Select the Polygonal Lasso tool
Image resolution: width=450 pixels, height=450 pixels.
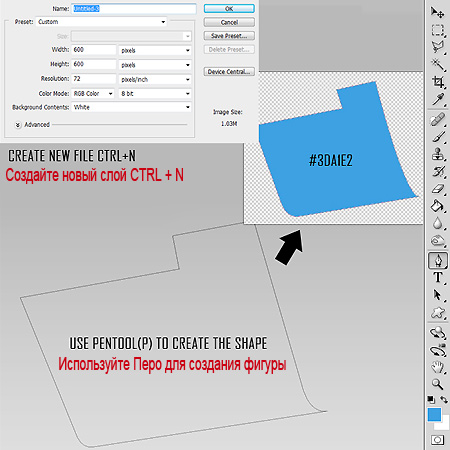(438, 47)
